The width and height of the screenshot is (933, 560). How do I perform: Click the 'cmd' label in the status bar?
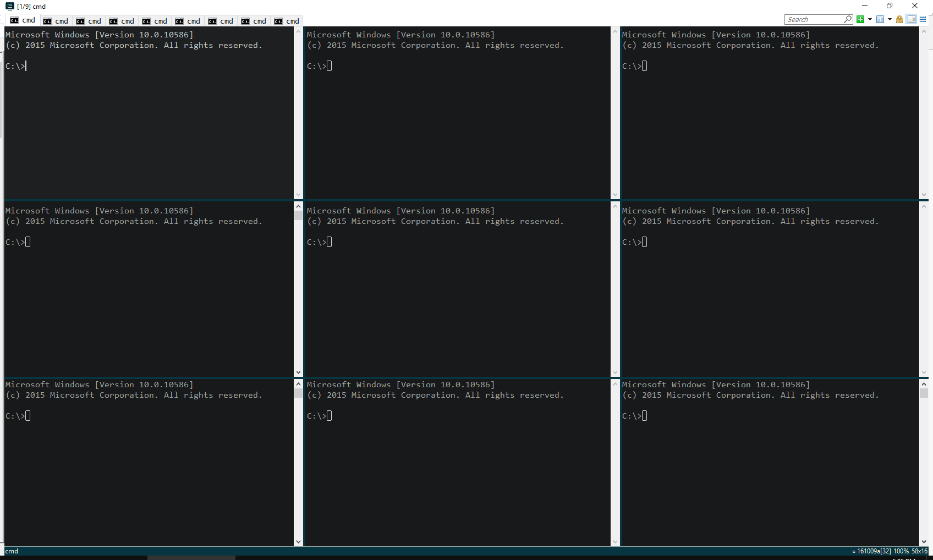[x=12, y=551]
